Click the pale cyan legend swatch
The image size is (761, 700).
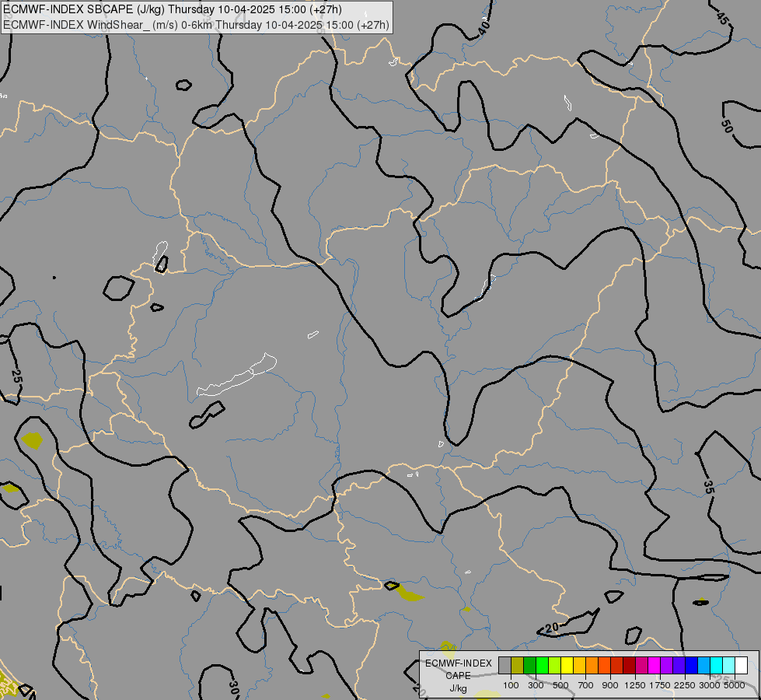pos(729,666)
